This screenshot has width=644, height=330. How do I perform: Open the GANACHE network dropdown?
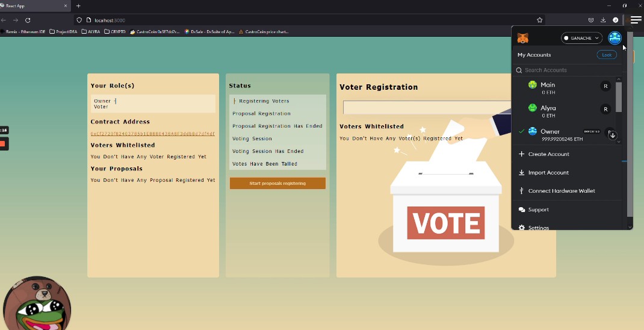pos(581,38)
